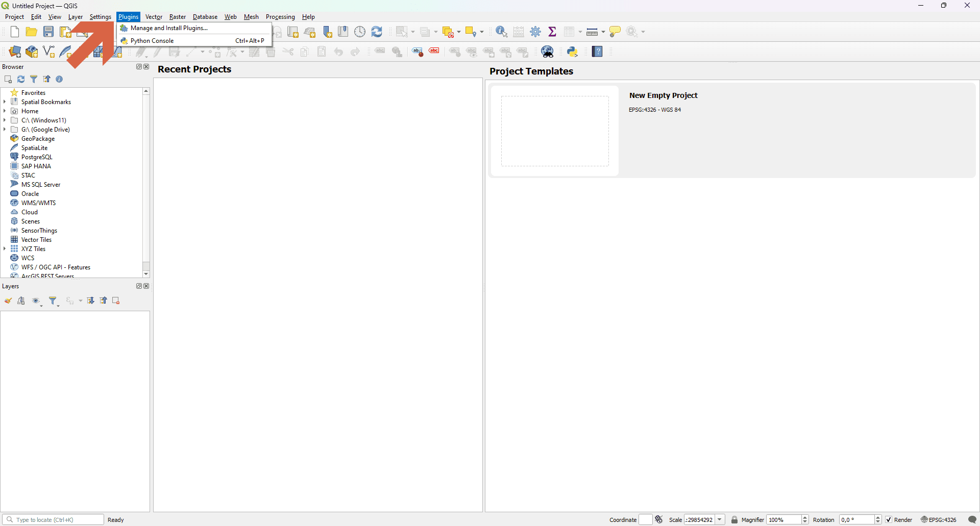Open the Database menu
The image size is (980, 526).
coord(205,17)
